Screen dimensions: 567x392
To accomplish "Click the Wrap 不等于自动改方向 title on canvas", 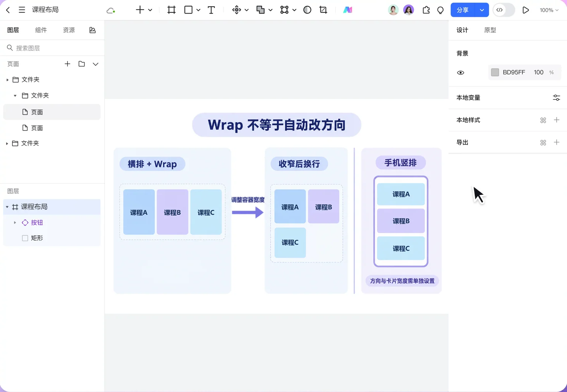I will pos(276,125).
